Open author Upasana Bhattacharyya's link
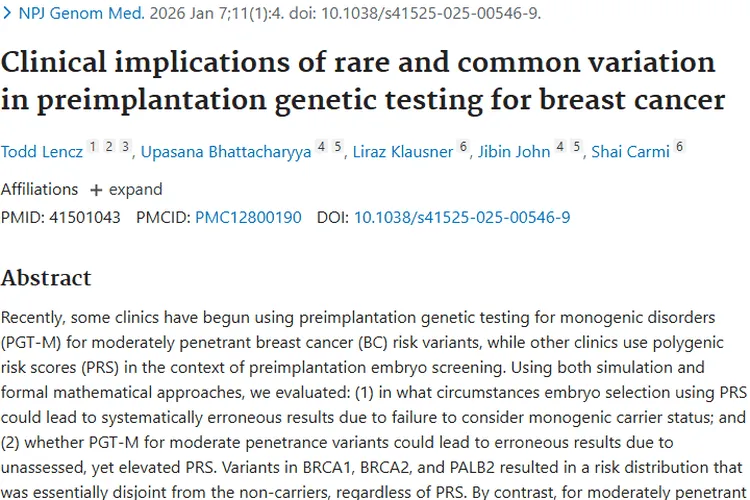The image size is (750, 500). coord(226,152)
